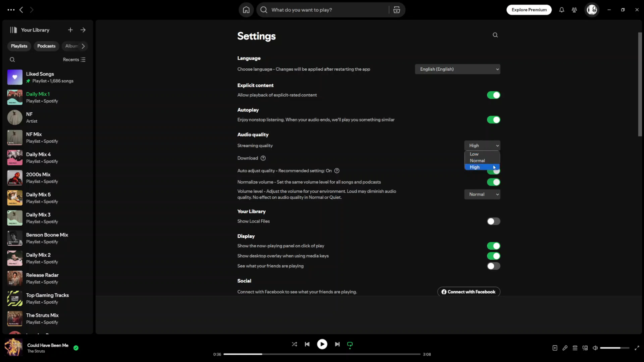This screenshot has width=644, height=362.
Task: Toggle shuffle playback
Action: [x=294, y=344]
